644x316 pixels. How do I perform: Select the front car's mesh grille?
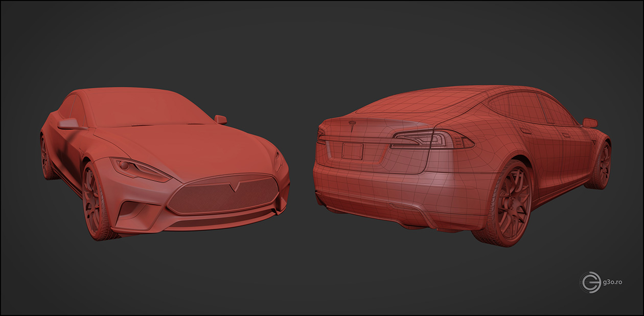[222, 197]
